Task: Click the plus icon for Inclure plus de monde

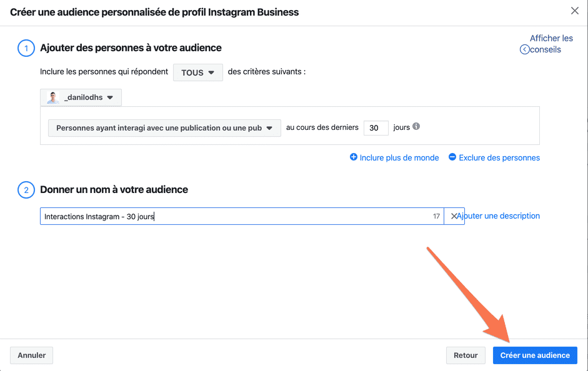Action: pos(353,157)
